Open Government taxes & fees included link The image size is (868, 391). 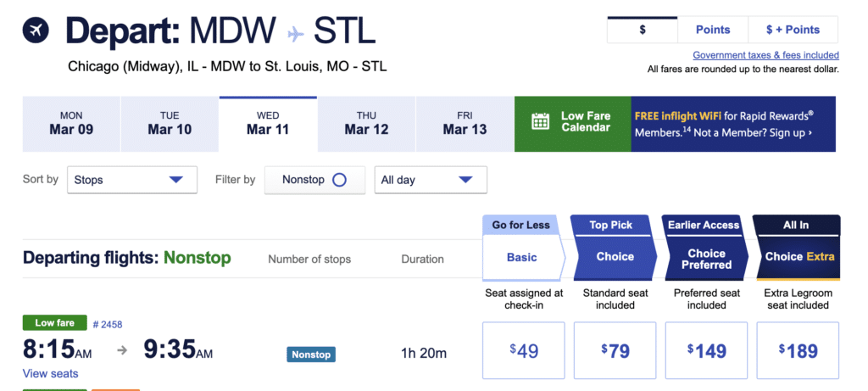click(765, 55)
